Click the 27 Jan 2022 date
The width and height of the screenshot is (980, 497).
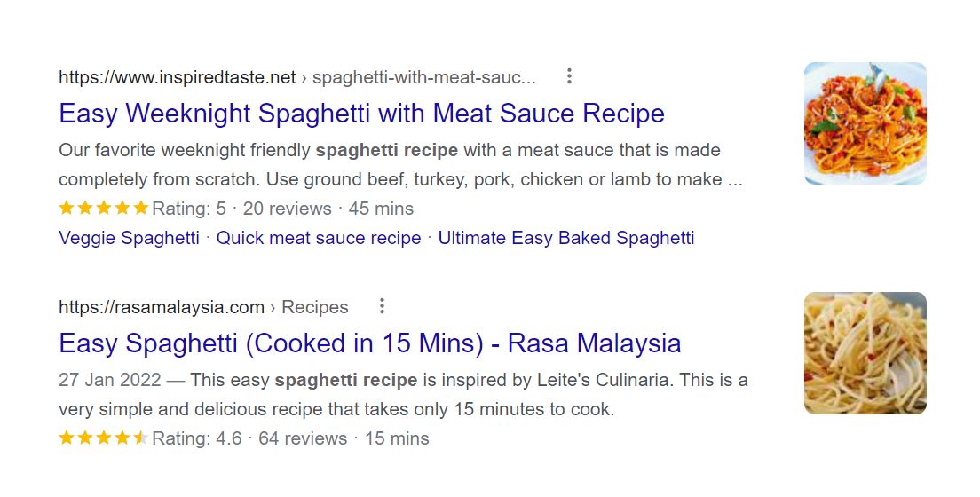[x=110, y=380]
